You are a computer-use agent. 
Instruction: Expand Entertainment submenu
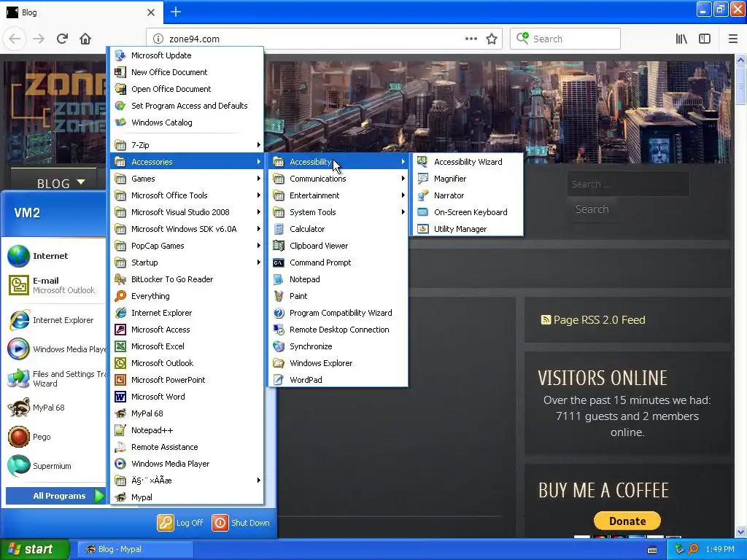tap(338, 195)
